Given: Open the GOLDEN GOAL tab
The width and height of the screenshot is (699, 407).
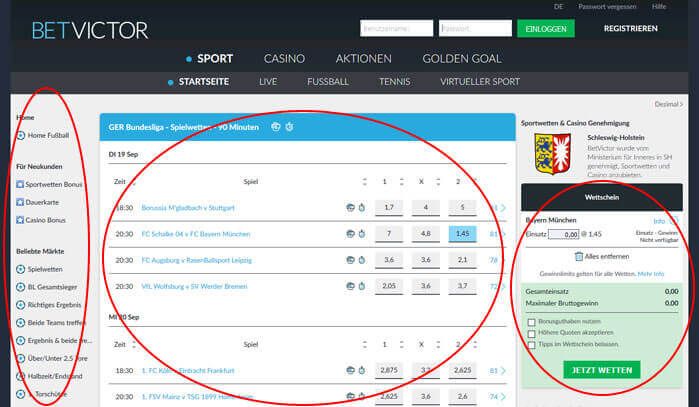Looking at the screenshot, I should click(462, 58).
